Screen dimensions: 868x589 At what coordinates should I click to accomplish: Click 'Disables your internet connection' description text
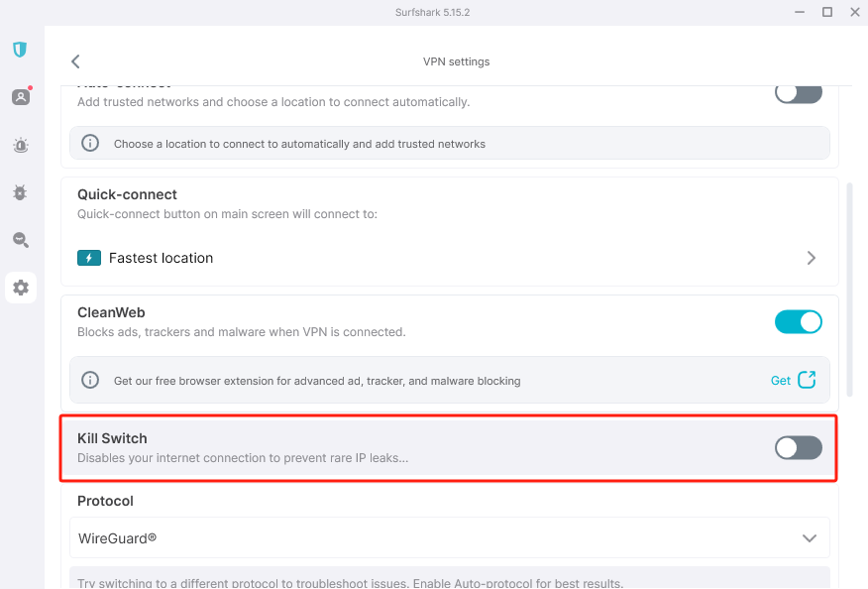pyautogui.click(x=243, y=458)
